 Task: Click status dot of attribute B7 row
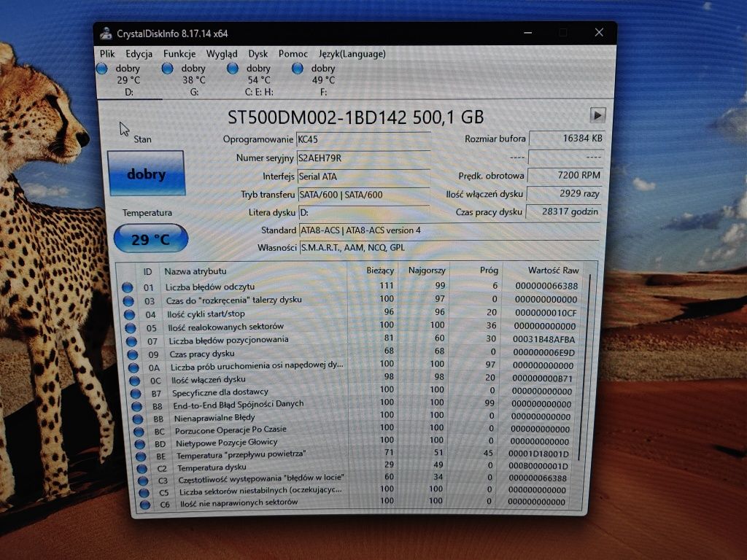[136, 394]
